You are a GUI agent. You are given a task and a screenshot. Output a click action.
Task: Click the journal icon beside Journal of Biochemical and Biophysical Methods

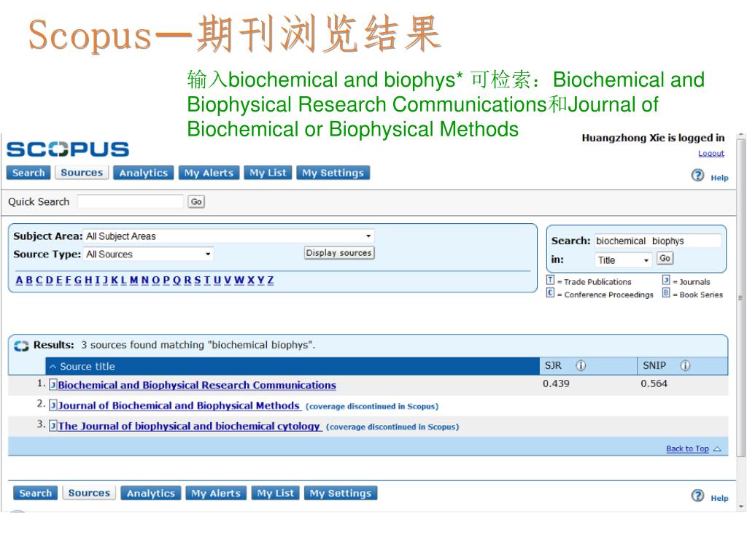click(x=53, y=405)
